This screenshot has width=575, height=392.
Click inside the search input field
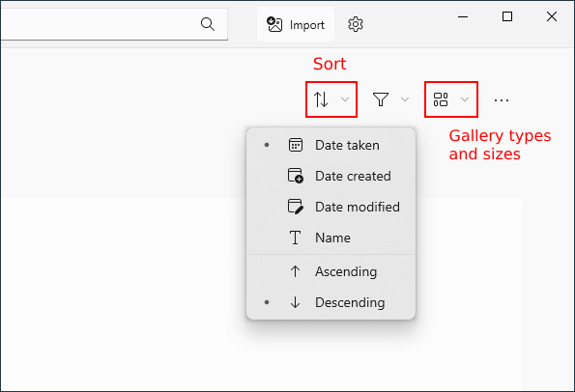(99, 24)
